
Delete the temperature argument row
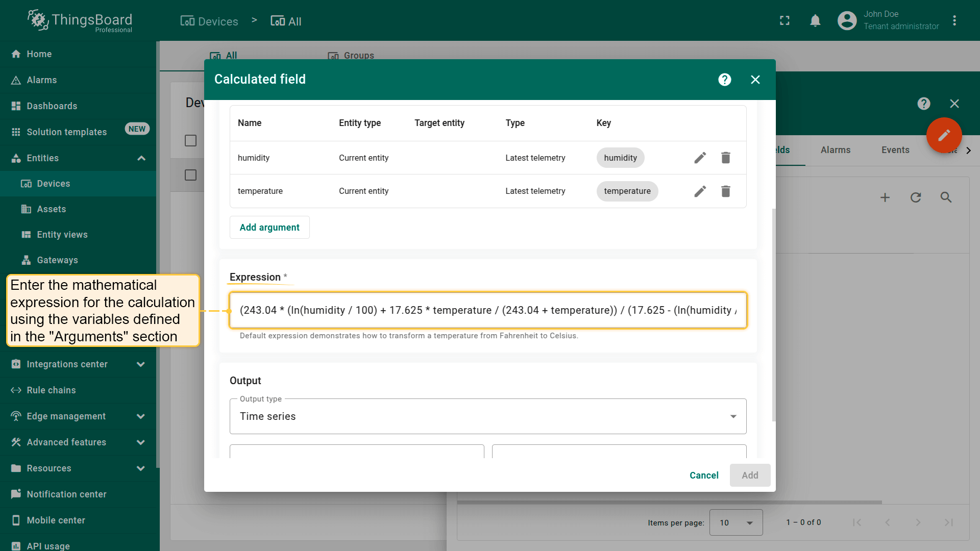pyautogui.click(x=725, y=191)
